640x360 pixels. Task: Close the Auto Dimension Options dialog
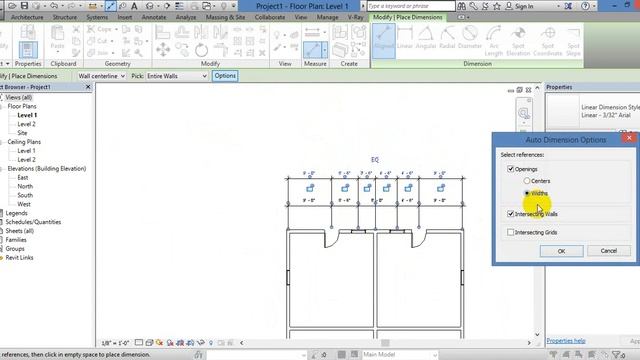pyautogui.click(x=629, y=138)
